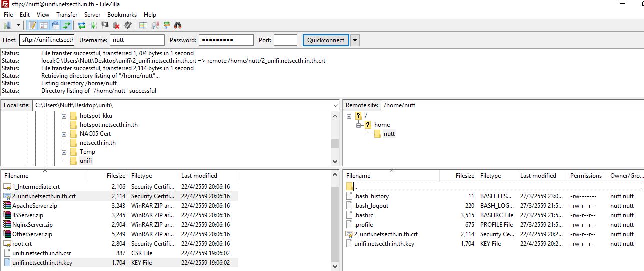Viewport: 644px width, 271px height.
Task: Open the Transfer menu
Action: point(67,15)
